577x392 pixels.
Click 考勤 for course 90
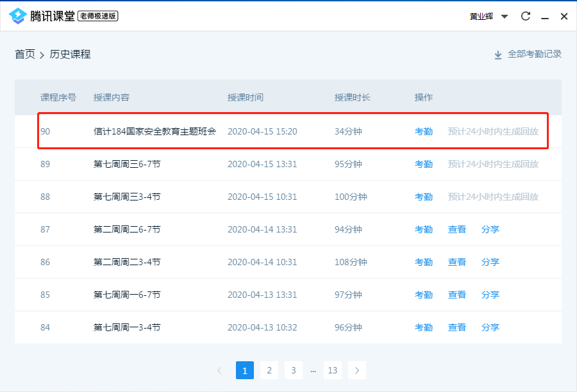[x=423, y=131]
